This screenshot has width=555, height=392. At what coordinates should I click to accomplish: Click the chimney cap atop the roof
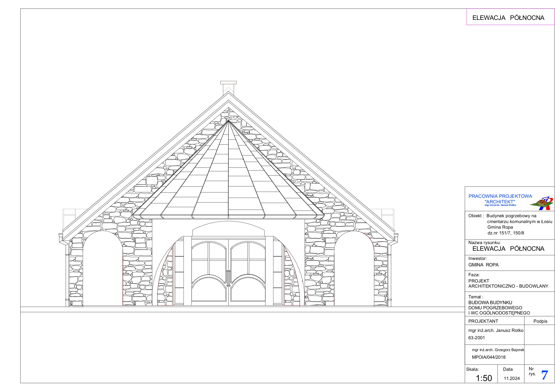pos(228,83)
